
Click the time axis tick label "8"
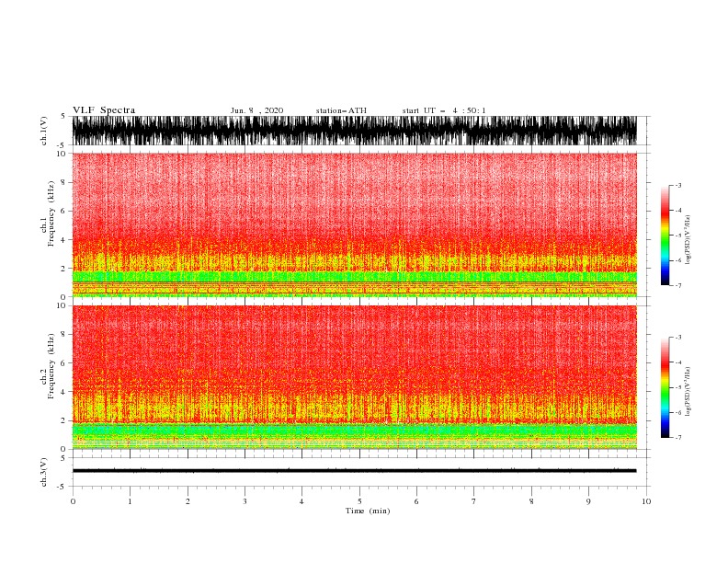click(531, 501)
